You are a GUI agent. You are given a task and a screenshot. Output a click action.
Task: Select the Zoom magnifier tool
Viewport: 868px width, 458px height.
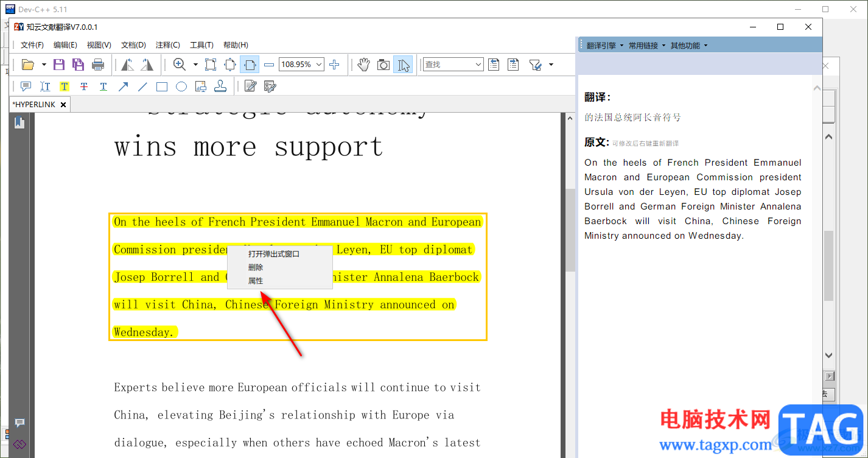pos(180,65)
